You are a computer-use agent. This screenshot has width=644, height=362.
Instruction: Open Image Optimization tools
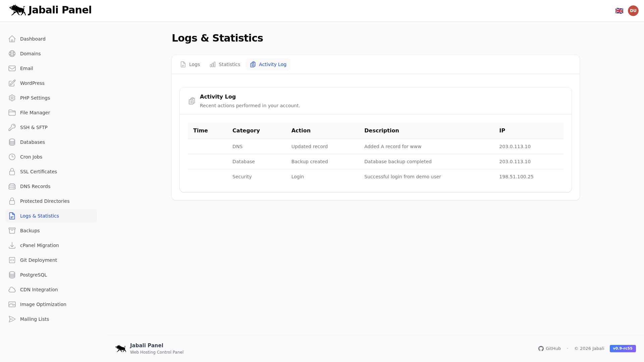point(43,304)
